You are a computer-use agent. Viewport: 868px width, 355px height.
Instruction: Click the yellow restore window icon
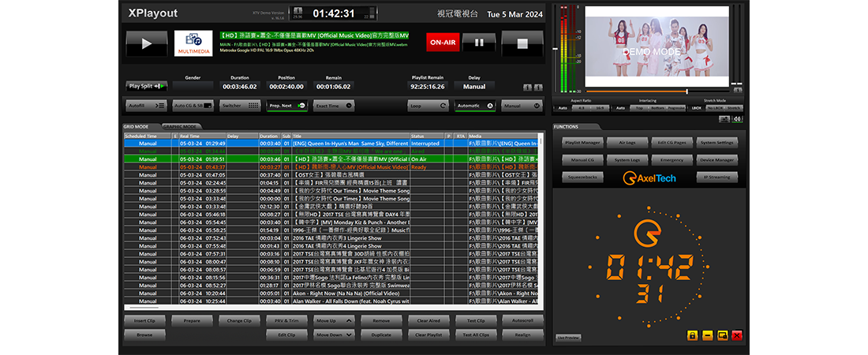(x=722, y=335)
